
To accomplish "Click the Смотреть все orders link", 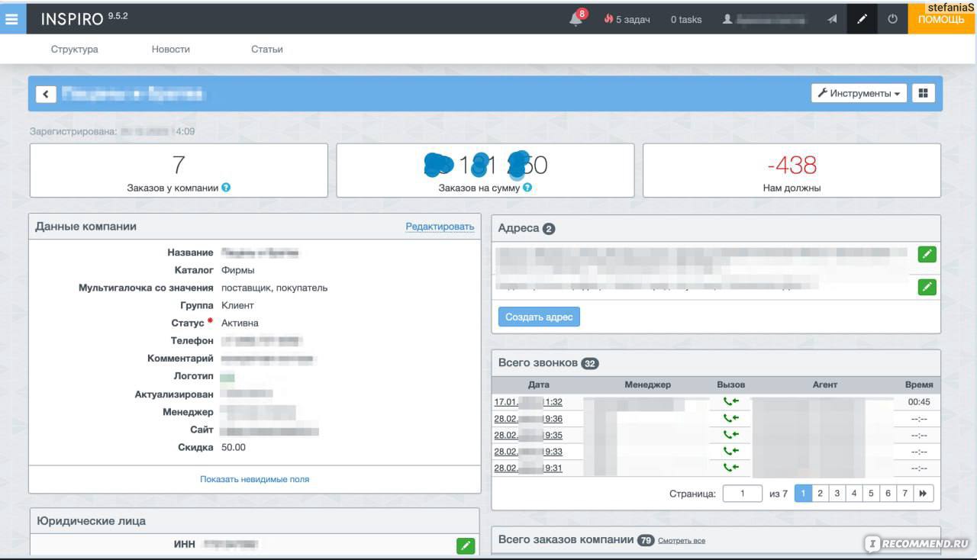I will tap(682, 540).
